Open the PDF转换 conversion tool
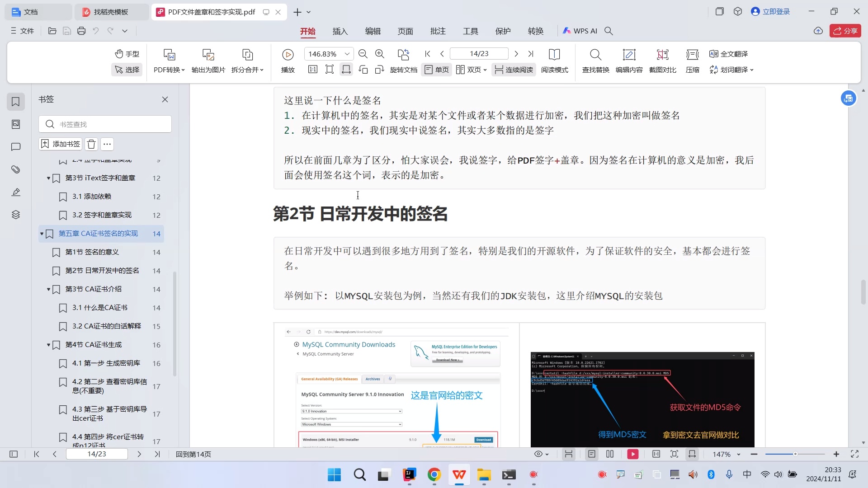The height and width of the screenshot is (488, 868). 169,61
